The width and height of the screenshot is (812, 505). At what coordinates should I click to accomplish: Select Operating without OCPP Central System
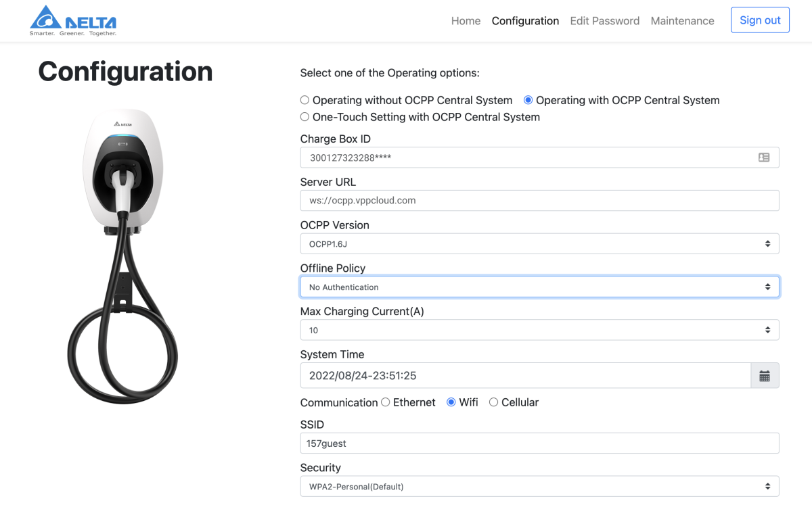(x=304, y=100)
